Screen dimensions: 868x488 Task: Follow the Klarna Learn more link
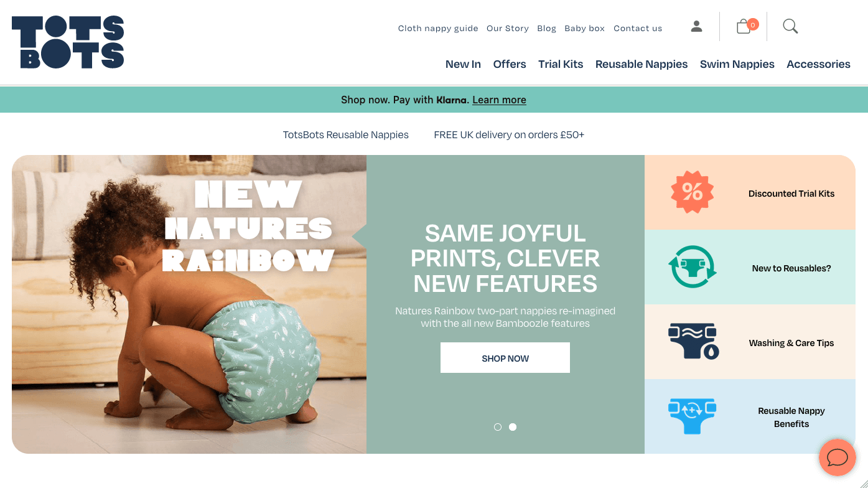point(499,100)
